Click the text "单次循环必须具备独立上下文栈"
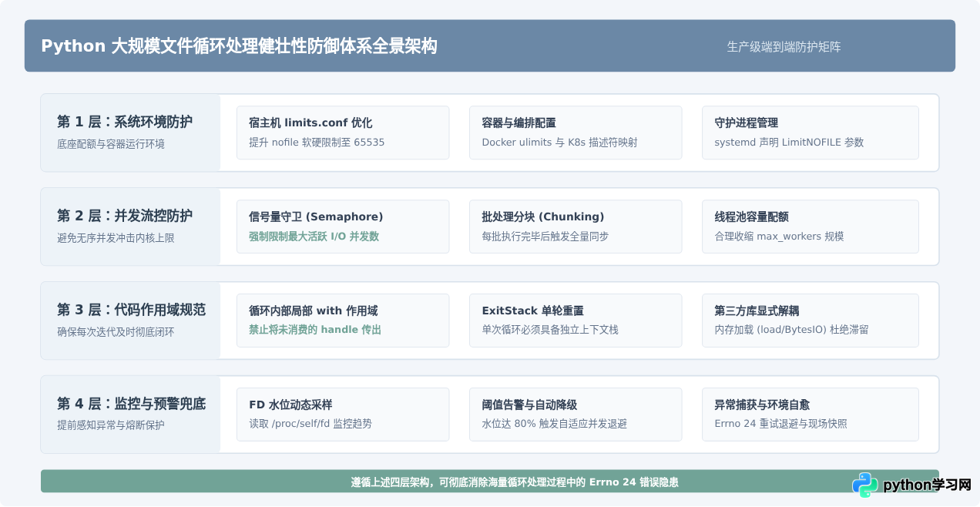 tap(550, 331)
